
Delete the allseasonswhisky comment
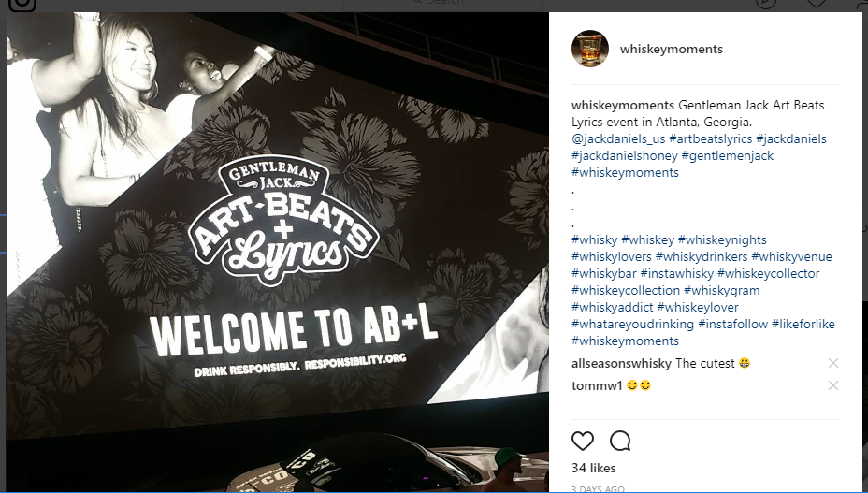click(833, 363)
